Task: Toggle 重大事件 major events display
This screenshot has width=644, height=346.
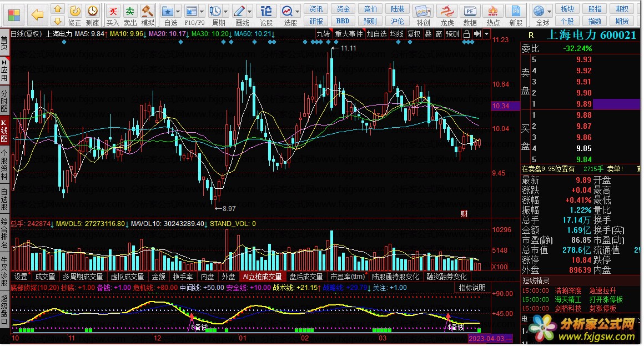Action: coord(349,34)
